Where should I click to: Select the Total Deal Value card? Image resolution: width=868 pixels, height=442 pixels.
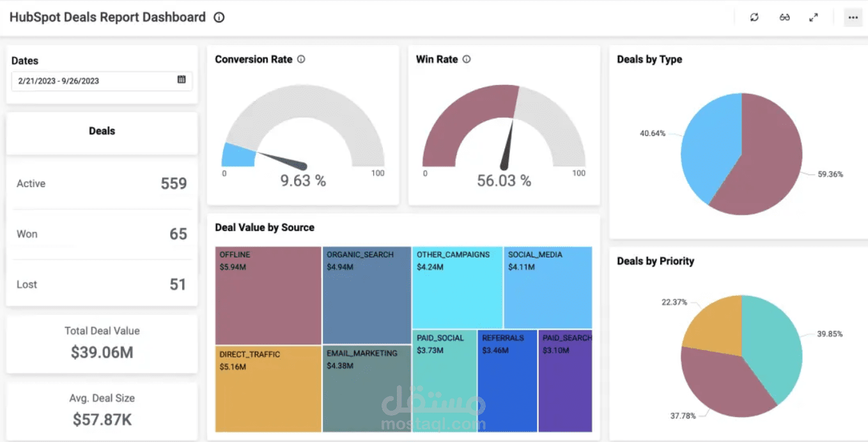[101, 343]
